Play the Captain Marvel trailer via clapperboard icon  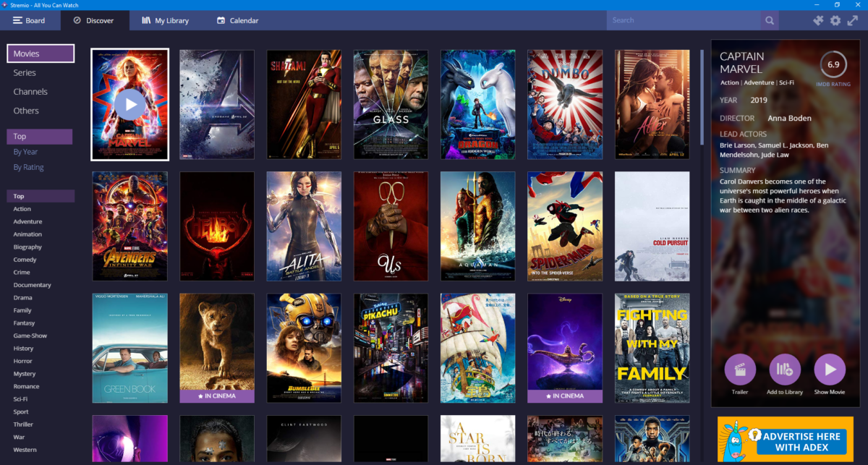point(740,371)
